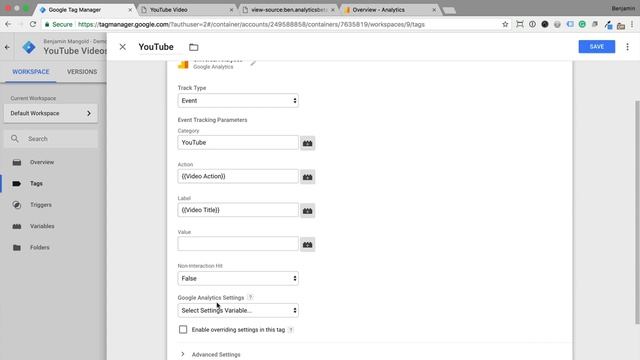Open the Select Settings Variable dropdown
Viewport: 640px width, 360px height.
[x=238, y=311]
